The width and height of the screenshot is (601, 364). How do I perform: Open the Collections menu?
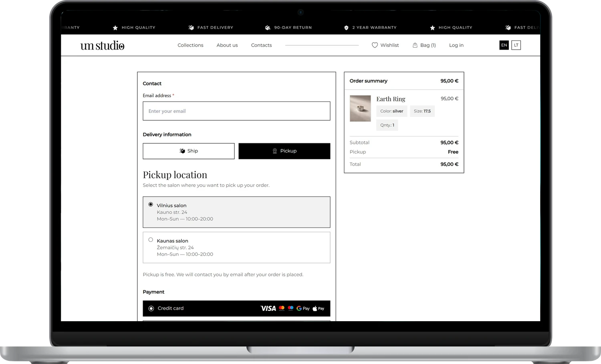pyautogui.click(x=190, y=45)
